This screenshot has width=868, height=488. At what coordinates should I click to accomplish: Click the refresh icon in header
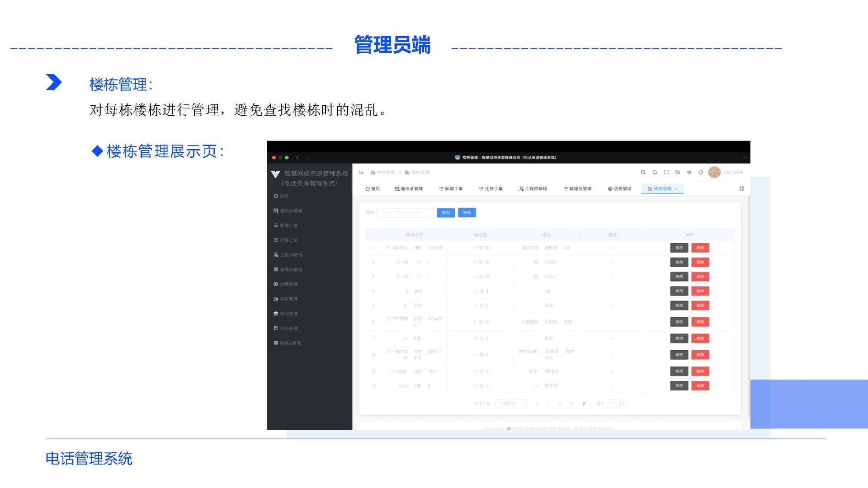[x=701, y=172]
